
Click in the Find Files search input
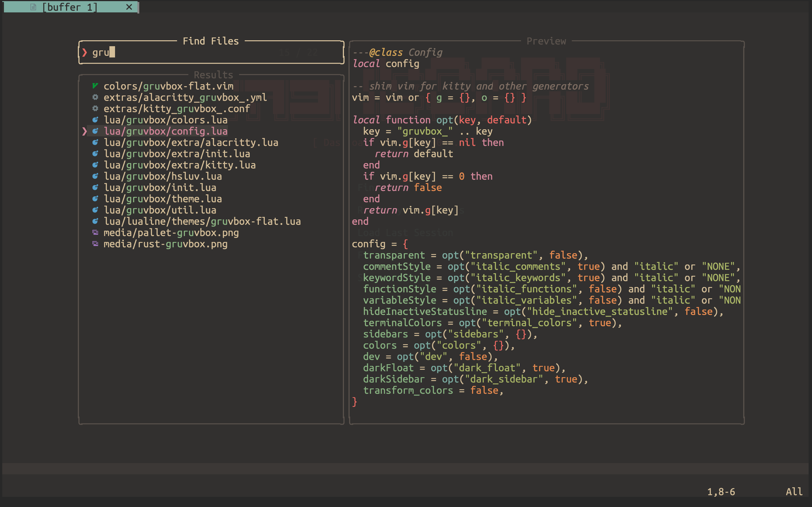tap(201, 52)
